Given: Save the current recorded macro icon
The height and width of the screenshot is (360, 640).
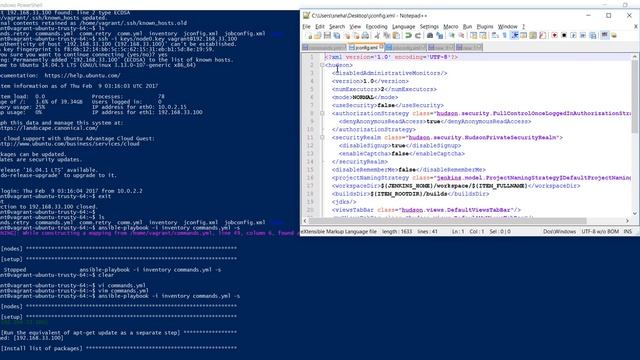Looking at the screenshot, I should click(593, 36).
